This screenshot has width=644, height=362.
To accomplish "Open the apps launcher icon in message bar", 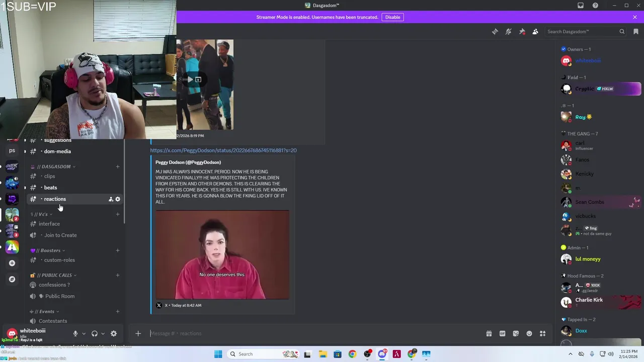I will point(543,333).
